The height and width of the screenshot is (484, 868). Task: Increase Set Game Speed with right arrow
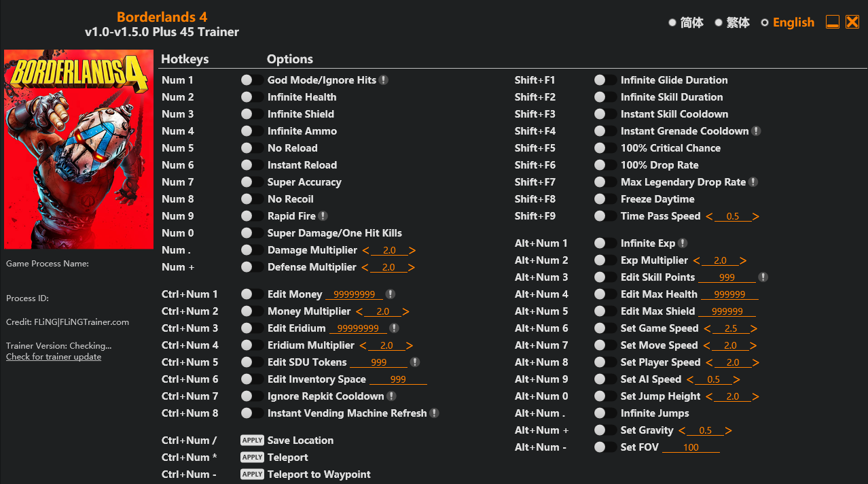(754, 328)
